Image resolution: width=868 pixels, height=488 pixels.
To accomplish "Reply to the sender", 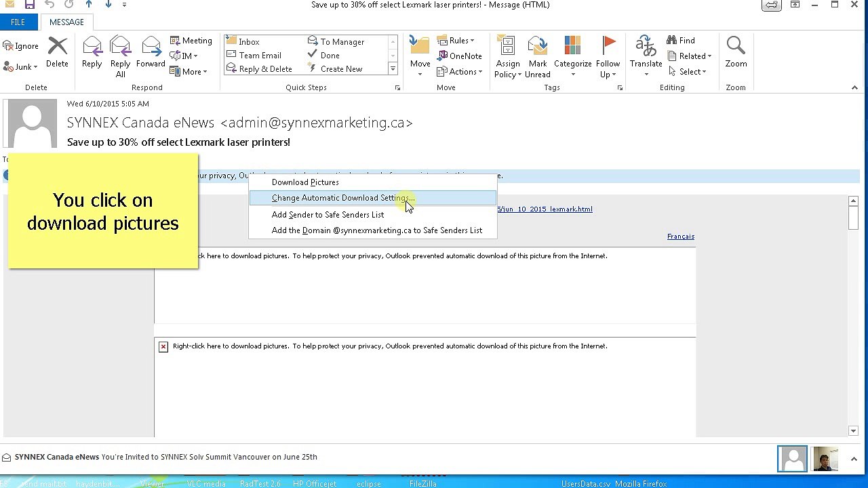I will [x=92, y=52].
